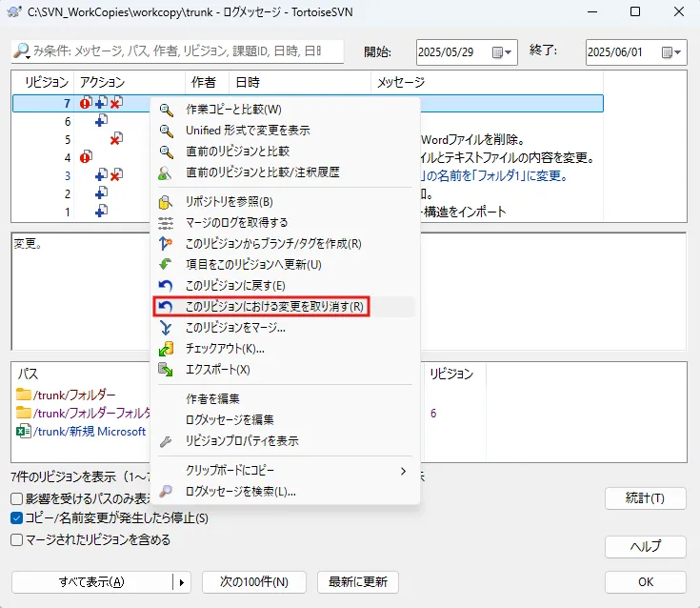The width and height of the screenshot is (700, 608).
Task: Click magnifier icon beside 作業コピーと比較(W)
Action: pos(166,110)
